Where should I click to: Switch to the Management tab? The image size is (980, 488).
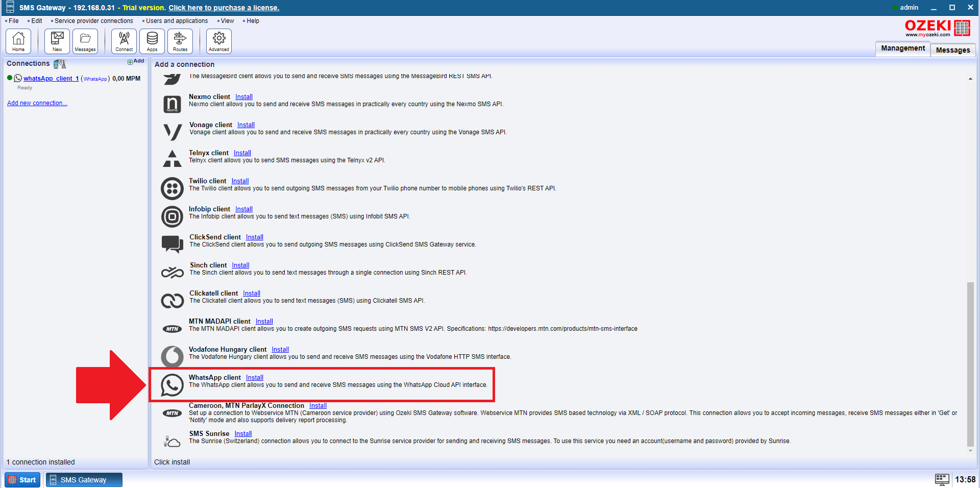coord(902,48)
